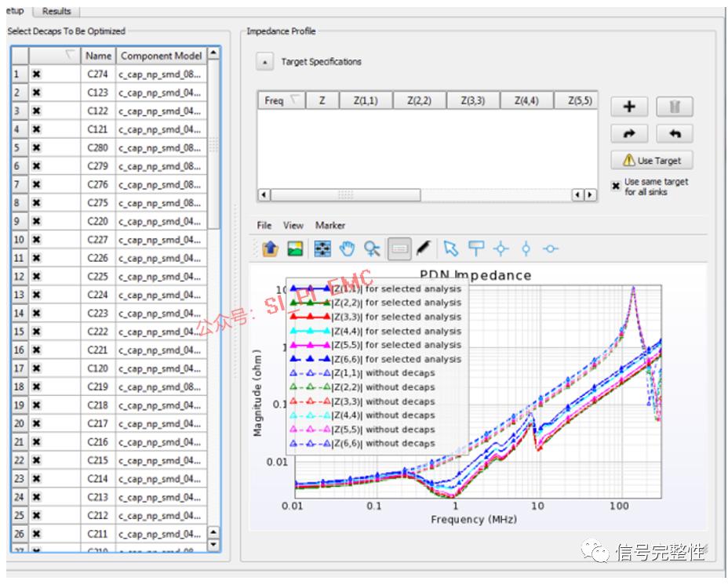Open the View menu
The image size is (728, 584).
(x=293, y=225)
